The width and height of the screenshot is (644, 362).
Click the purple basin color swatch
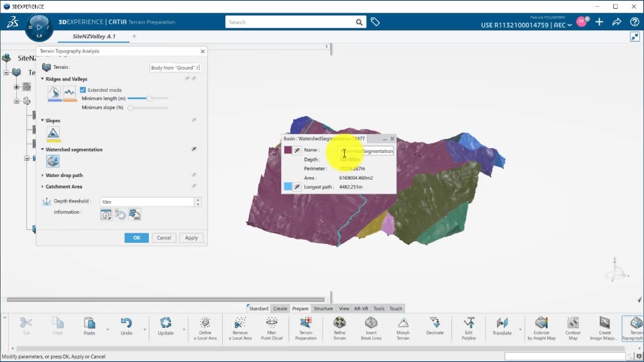[288, 150]
